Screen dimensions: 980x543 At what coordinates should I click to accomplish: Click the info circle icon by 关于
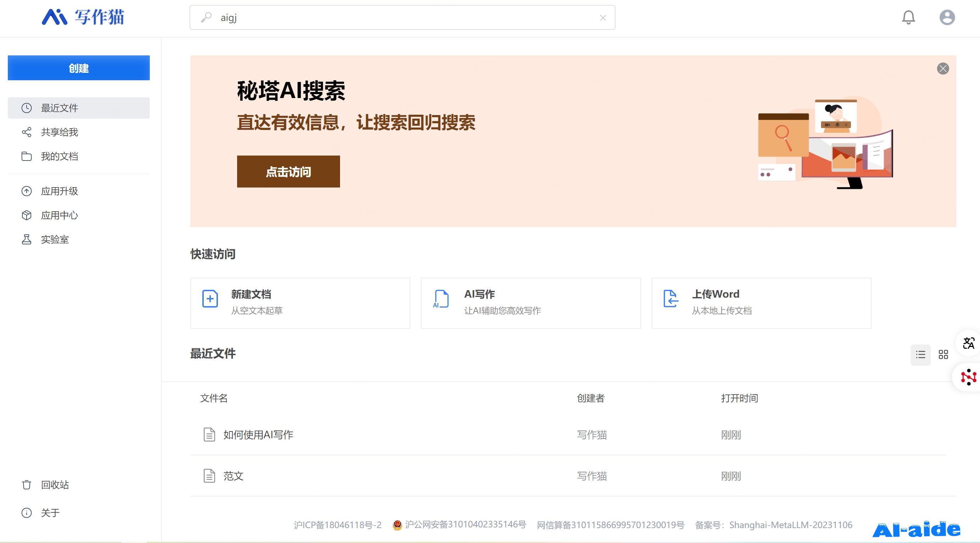[x=27, y=512]
